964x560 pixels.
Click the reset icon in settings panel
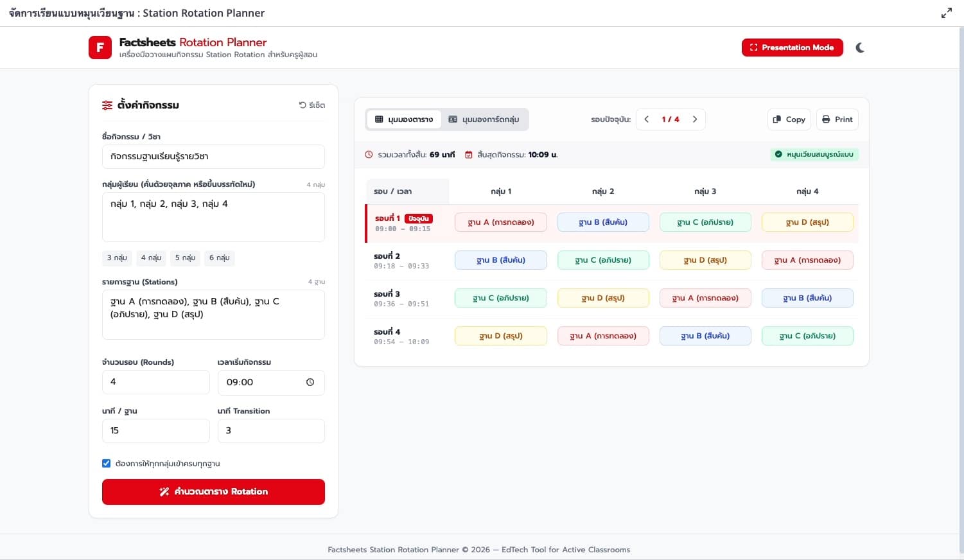[x=302, y=105]
